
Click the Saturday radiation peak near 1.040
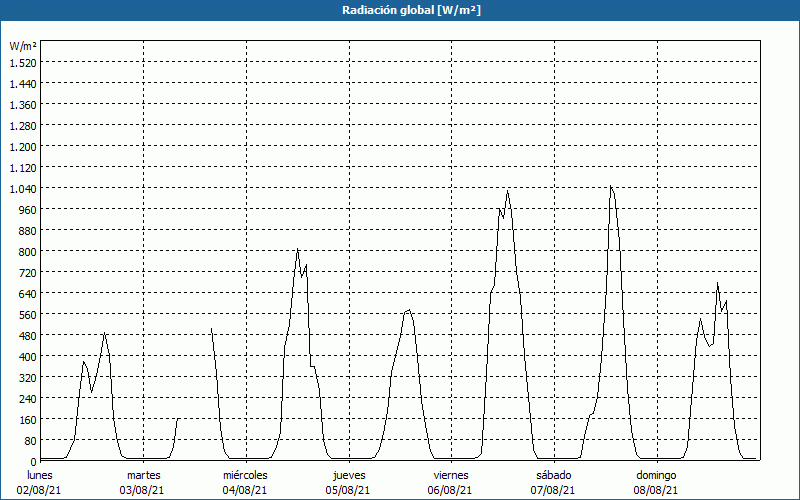[611, 187]
